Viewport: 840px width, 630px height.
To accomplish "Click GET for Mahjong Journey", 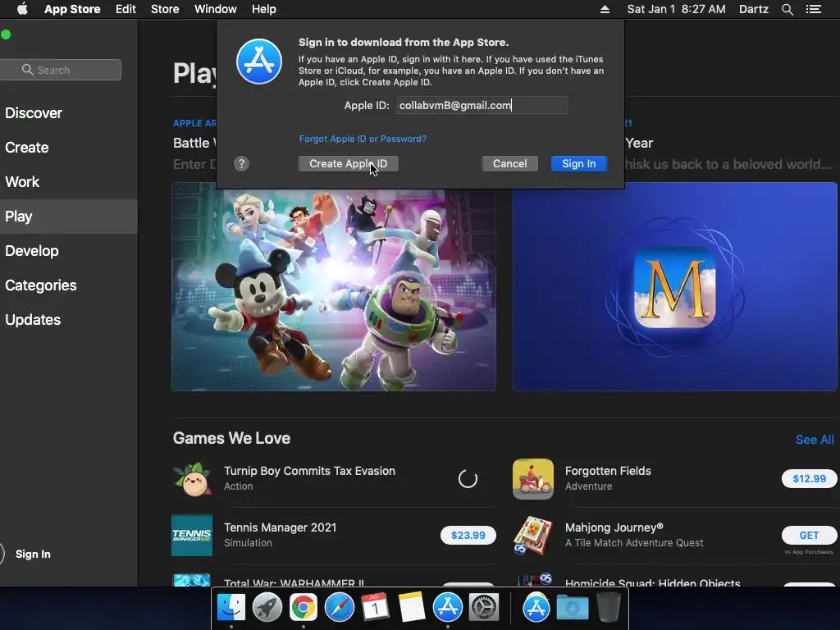I will point(809,535).
